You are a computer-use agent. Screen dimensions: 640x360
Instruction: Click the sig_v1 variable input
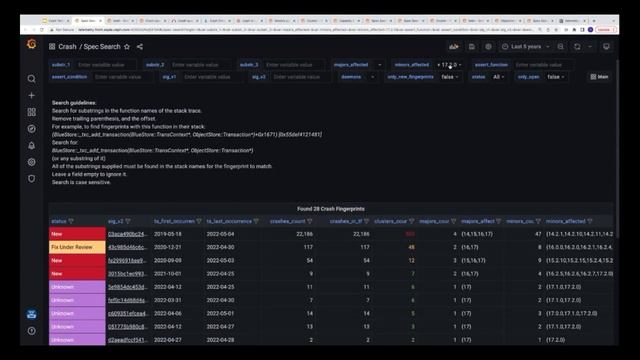click(211, 77)
